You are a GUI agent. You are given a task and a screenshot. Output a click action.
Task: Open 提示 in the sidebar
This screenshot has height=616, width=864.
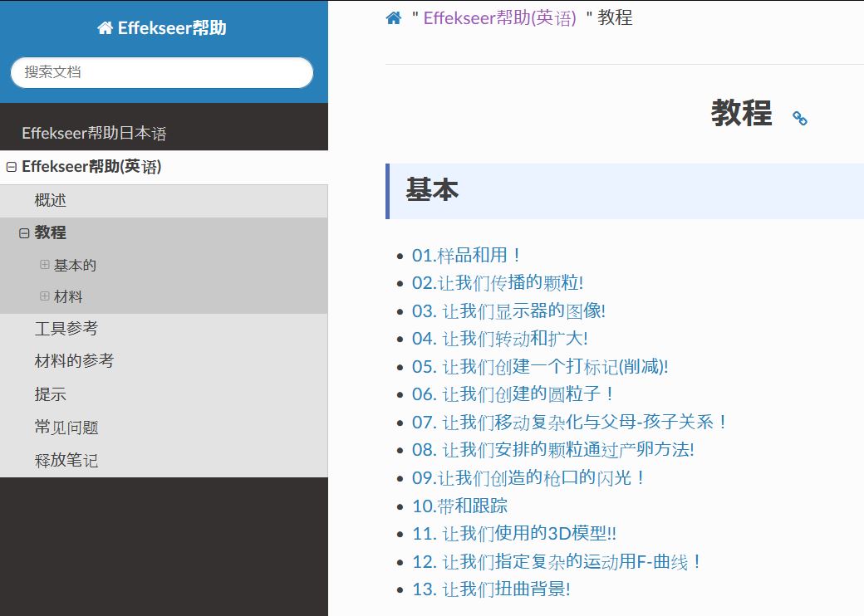pyautogui.click(x=50, y=394)
